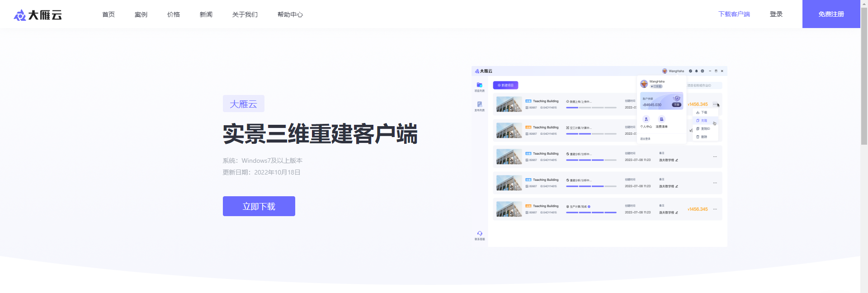This screenshot has width=868, height=293.
Task: Click the icon beside 空三计算/计算中 status
Action: 568,128
